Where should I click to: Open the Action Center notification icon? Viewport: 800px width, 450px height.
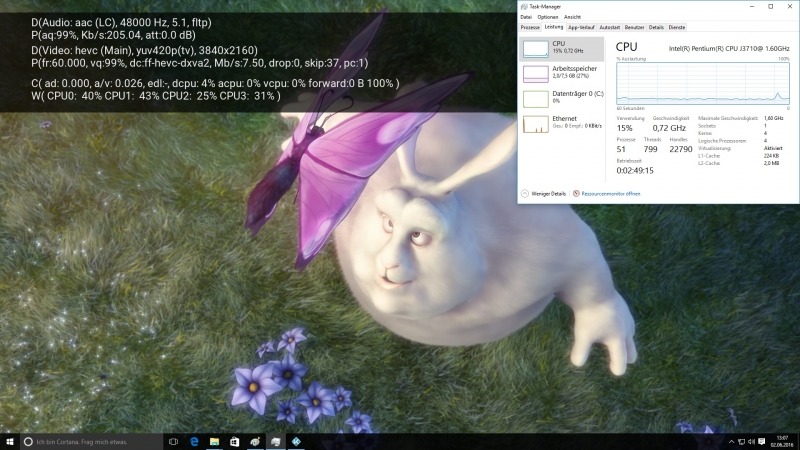pyautogui.click(x=762, y=442)
